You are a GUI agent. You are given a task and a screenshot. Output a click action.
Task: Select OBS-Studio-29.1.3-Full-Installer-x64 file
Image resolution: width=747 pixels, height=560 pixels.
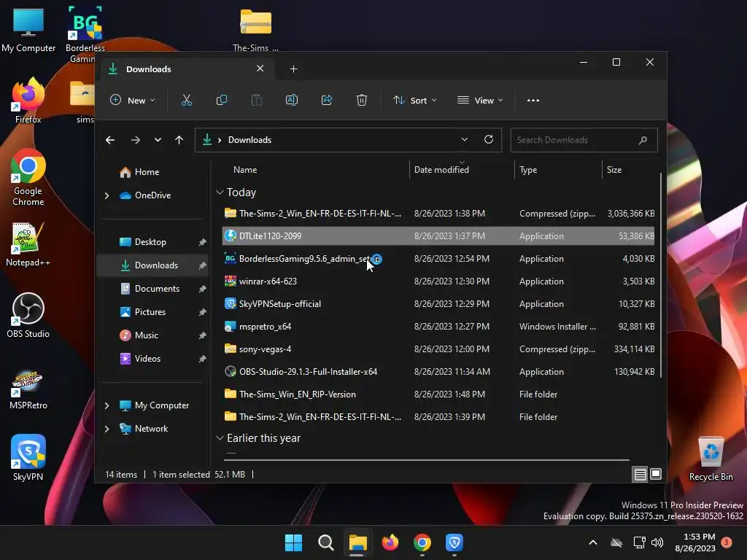point(438,372)
